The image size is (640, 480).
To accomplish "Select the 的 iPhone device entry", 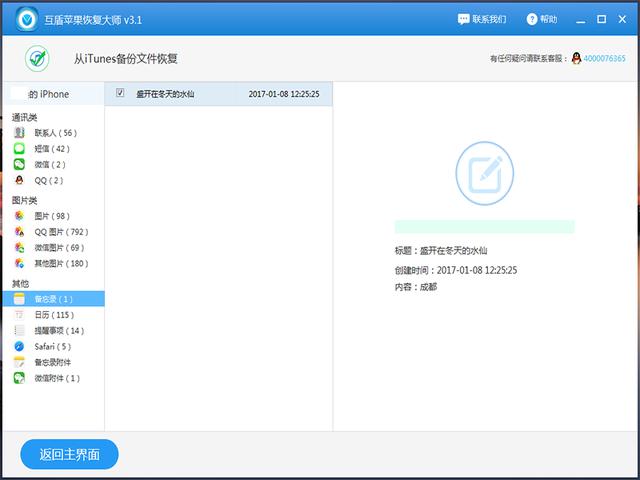I will point(53,94).
